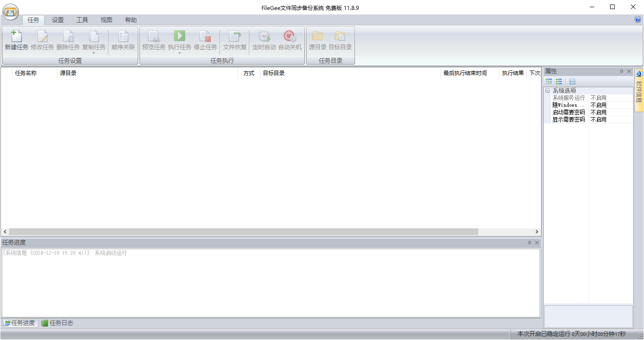Click the 自动关机 auto shutdown icon
Image resolution: width=644 pixels, height=340 pixels.
(x=289, y=36)
